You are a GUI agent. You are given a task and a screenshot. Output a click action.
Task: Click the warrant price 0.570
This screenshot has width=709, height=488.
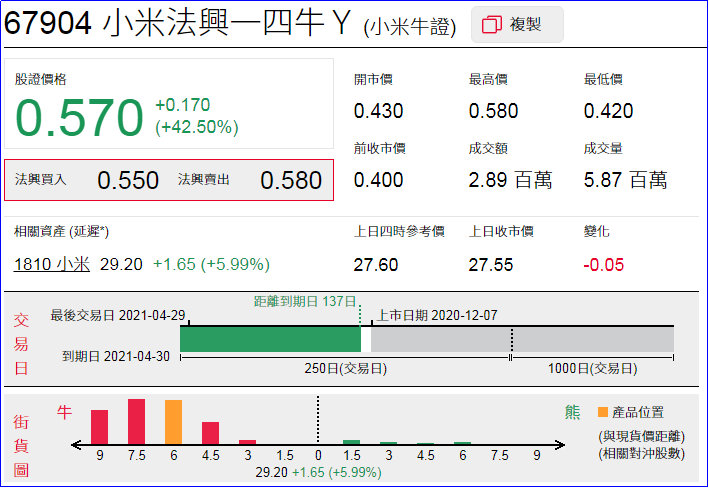(x=79, y=118)
